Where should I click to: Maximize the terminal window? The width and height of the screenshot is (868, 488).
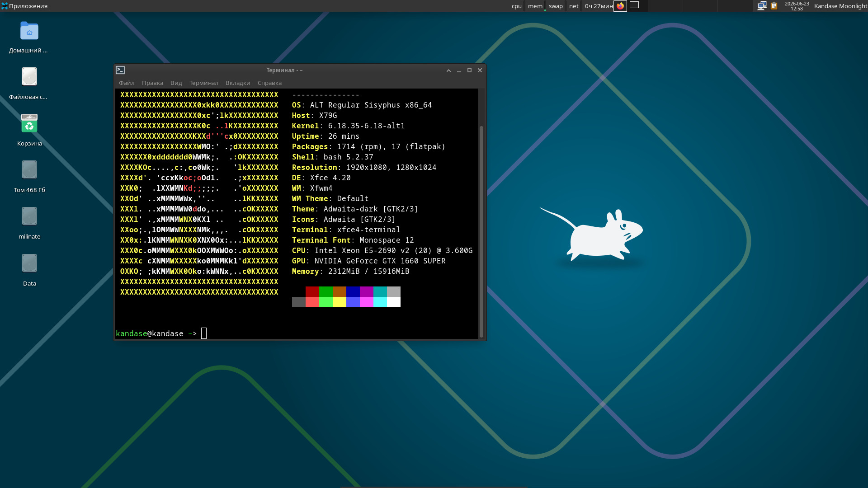point(469,70)
